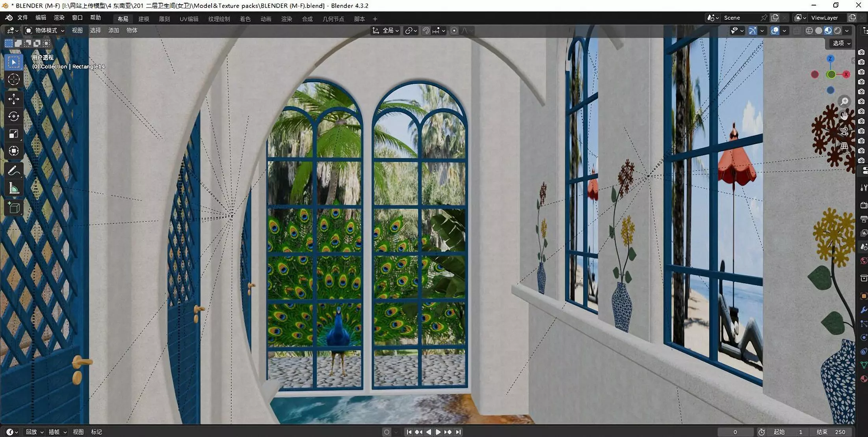Select the 3D Cursor tool
Image resolution: width=868 pixels, height=437 pixels.
[x=13, y=80]
